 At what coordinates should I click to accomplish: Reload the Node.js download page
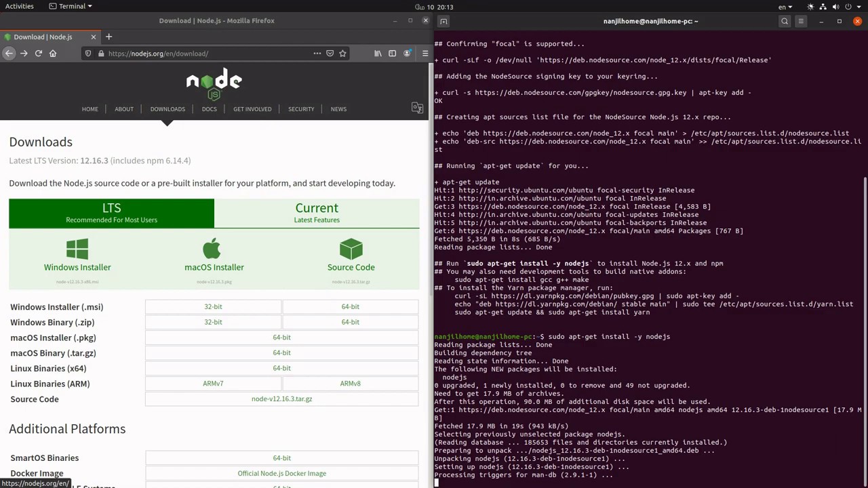pos(39,54)
